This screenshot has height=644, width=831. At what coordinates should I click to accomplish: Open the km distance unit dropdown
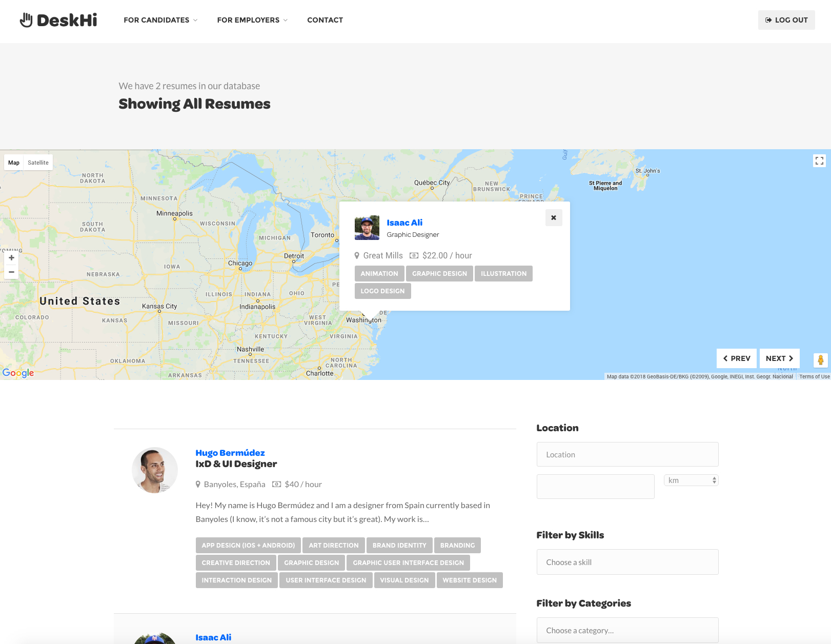coord(691,480)
